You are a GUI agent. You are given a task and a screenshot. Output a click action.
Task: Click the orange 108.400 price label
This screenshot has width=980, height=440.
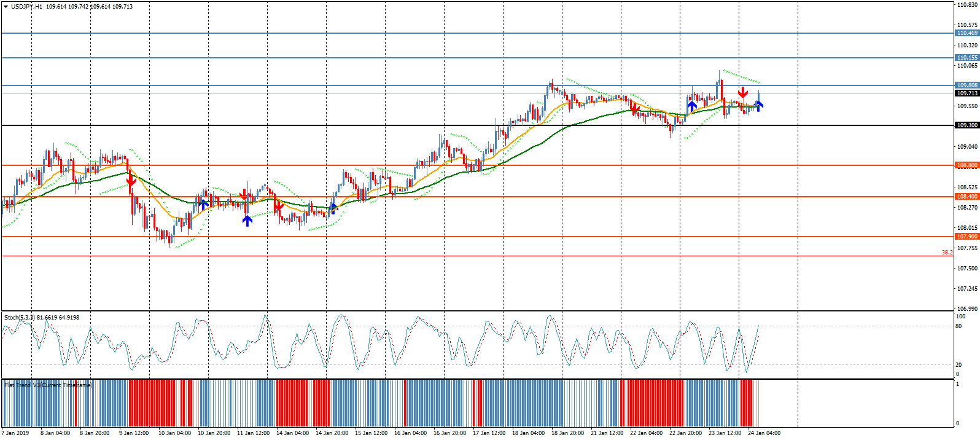point(967,197)
